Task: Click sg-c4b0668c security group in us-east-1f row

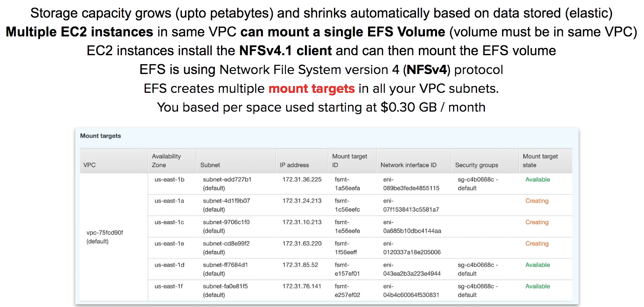Action: tap(478, 291)
